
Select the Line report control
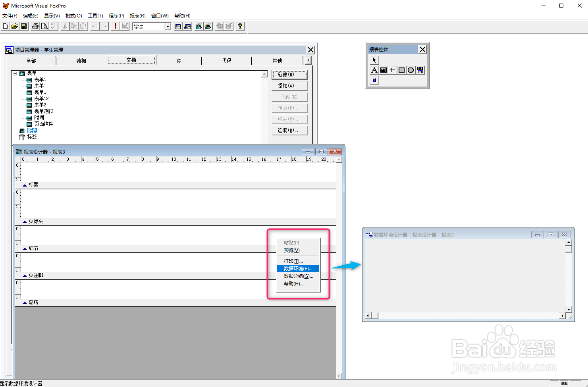(393, 70)
